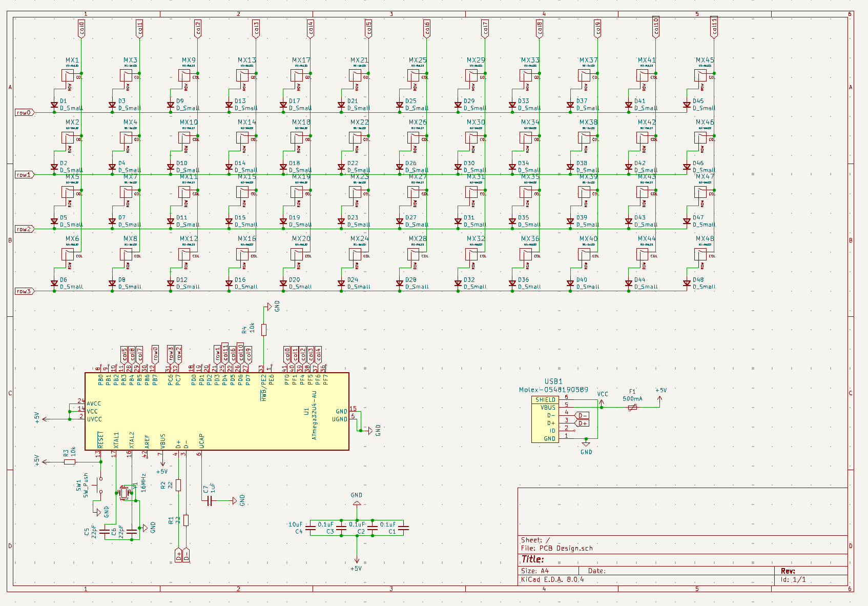
Task: Select the R4 10k resistor symbol
Action: 264,330
